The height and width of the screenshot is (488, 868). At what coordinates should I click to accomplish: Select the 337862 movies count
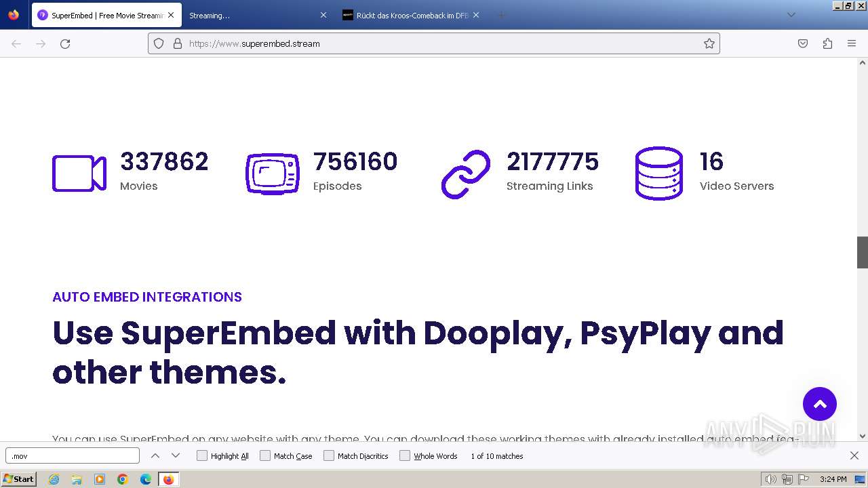[x=164, y=161]
